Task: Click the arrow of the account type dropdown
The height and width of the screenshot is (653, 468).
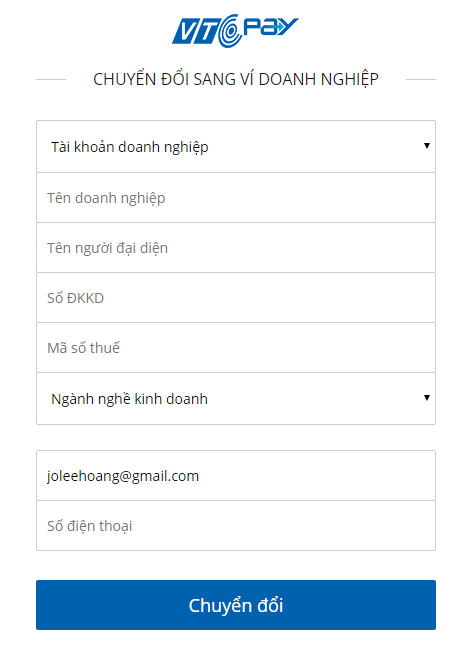Action: click(x=426, y=145)
